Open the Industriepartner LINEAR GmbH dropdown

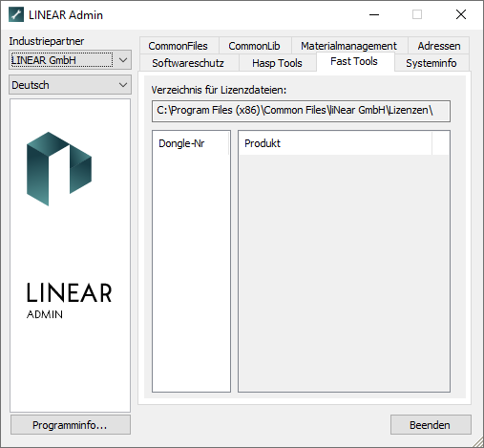click(x=70, y=60)
